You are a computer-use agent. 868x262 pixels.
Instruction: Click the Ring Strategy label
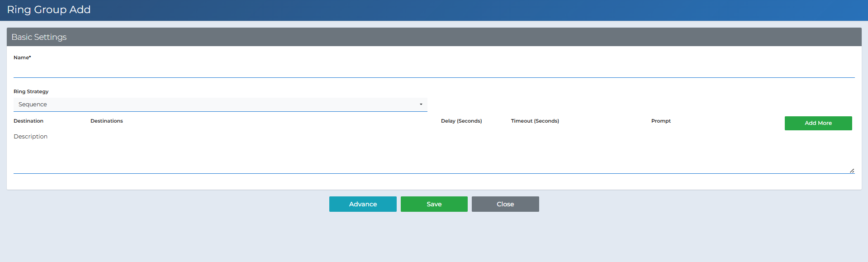(x=31, y=91)
